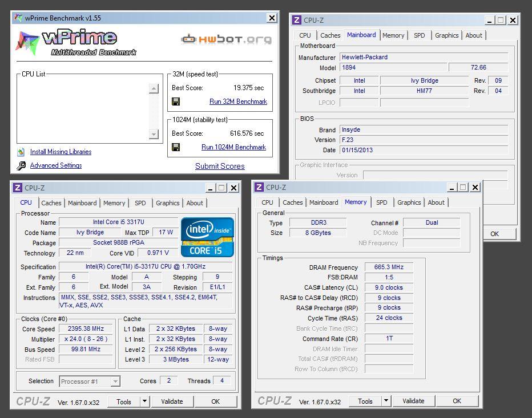This screenshot has width=532, height=418.
Task: Click the CPU-Z icon in the Memory window title bar
Action: tap(259, 187)
